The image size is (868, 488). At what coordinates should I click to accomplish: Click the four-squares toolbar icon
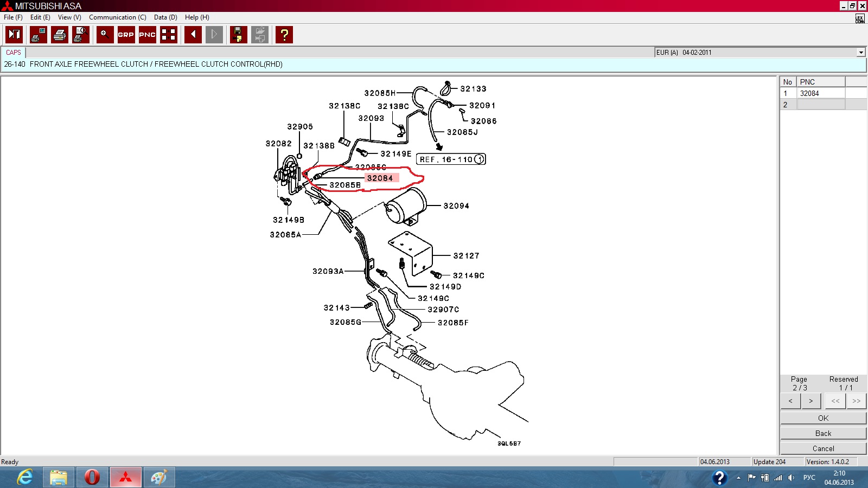coord(169,35)
